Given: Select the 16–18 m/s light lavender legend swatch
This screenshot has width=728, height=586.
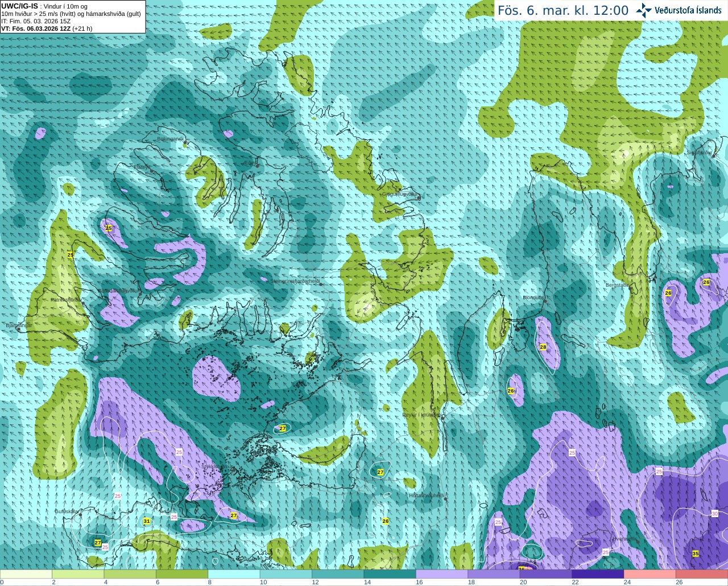Looking at the screenshot, I should (x=442, y=574).
